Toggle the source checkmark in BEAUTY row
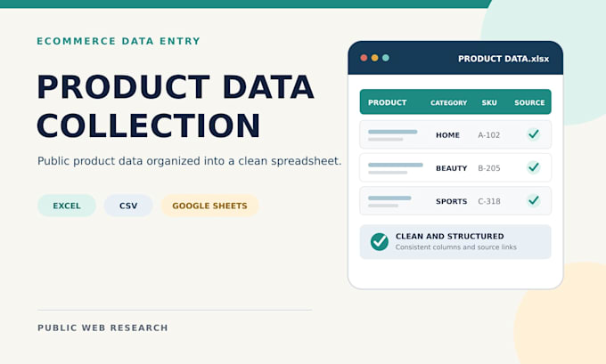The image size is (606, 364). pyautogui.click(x=533, y=167)
